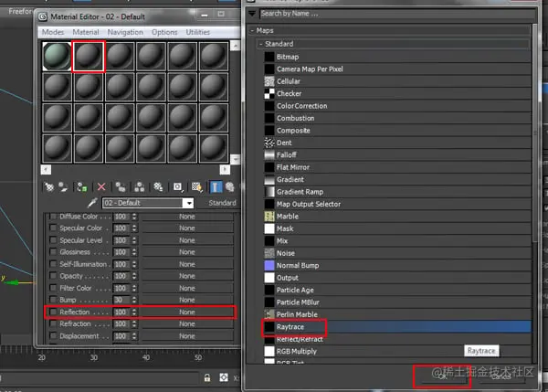Open the 02 - Default material name dropdown
The width and height of the screenshot is (548, 392).
[x=189, y=203]
